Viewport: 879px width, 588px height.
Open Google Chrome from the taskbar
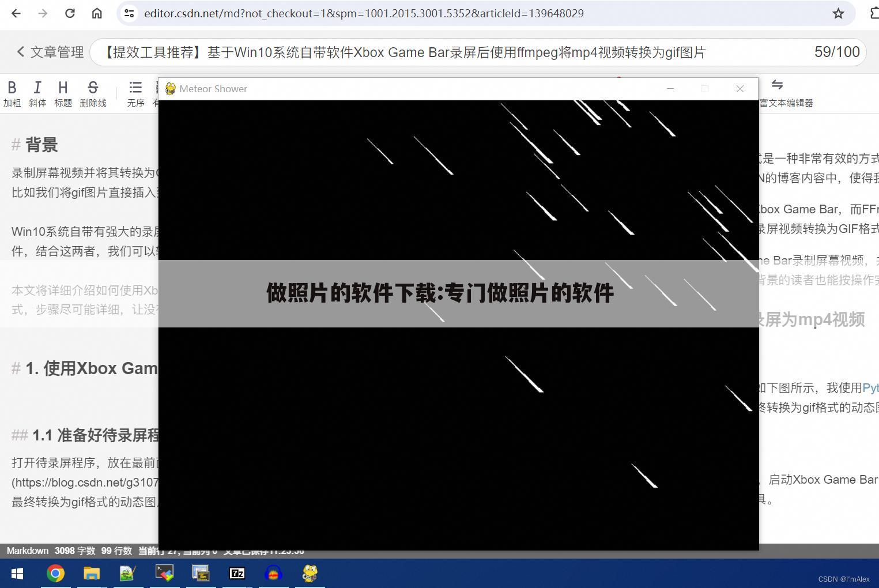click(x=55, y=574)
